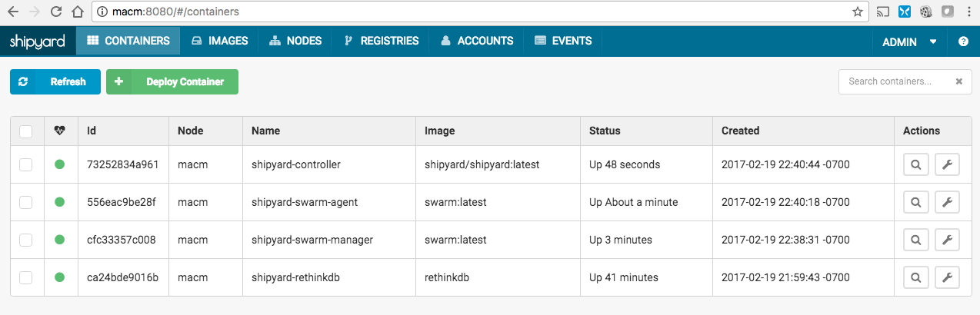Click status Up 41 minutes
Viewport: 980px width, 315px height.
pos(624,277)
